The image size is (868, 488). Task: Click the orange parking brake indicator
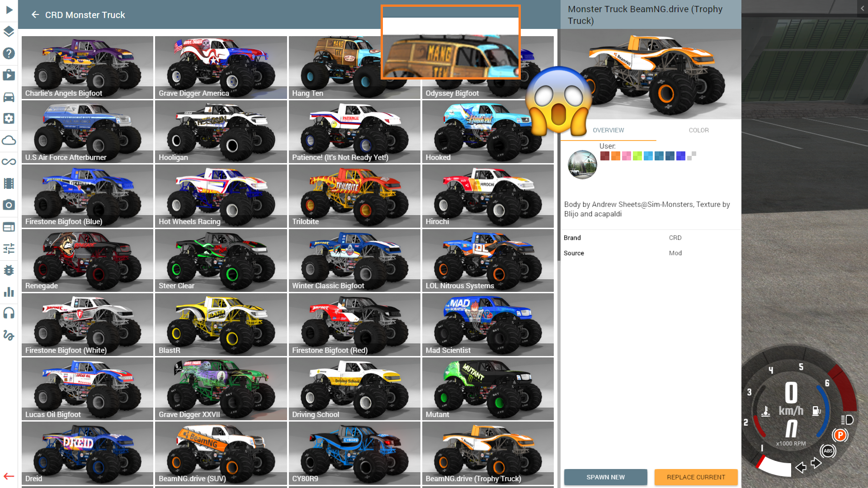coord(840,435)
